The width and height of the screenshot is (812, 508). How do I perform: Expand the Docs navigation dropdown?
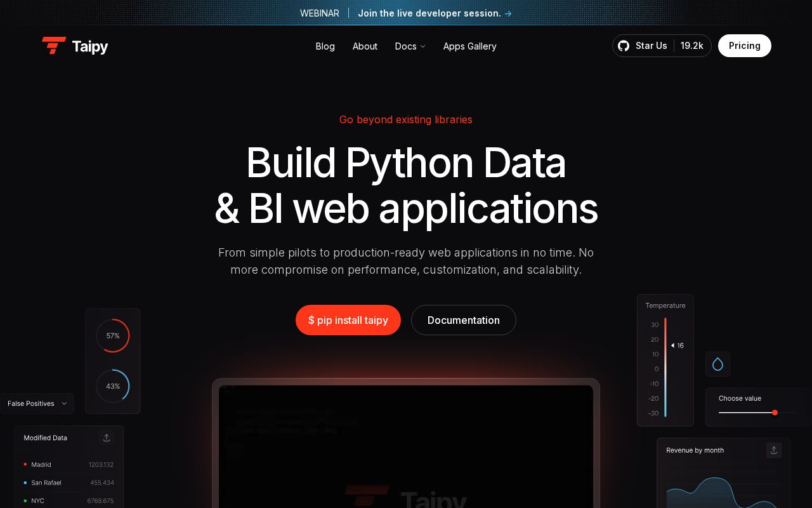pos(410,46)
